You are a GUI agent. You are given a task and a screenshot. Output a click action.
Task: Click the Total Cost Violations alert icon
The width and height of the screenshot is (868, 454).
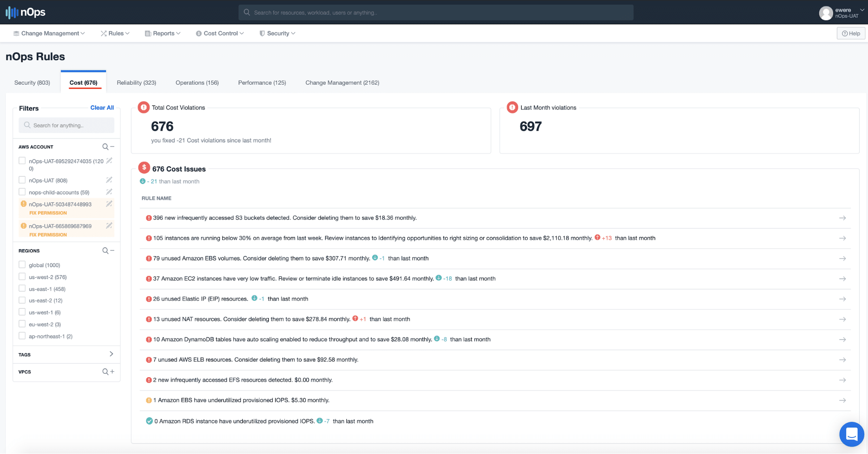tap(144, 107)
